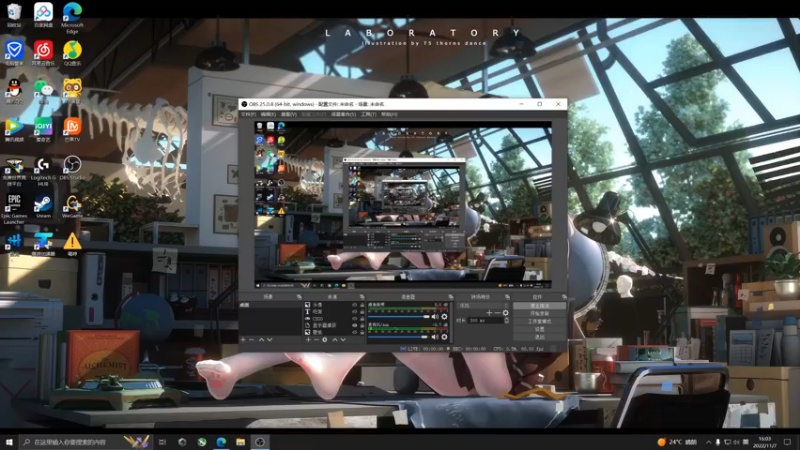Viewport: 800px width, 450px height.
Task: Add a new source with the plus icon
Action: (308, 340)
